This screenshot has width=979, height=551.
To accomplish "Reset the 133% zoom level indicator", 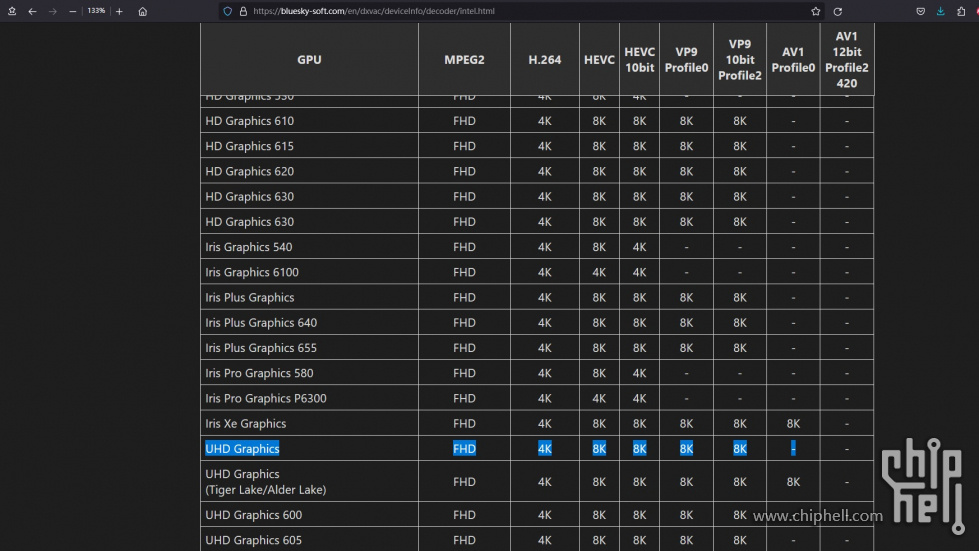I will pyautogui.click(x=96, y=11).
